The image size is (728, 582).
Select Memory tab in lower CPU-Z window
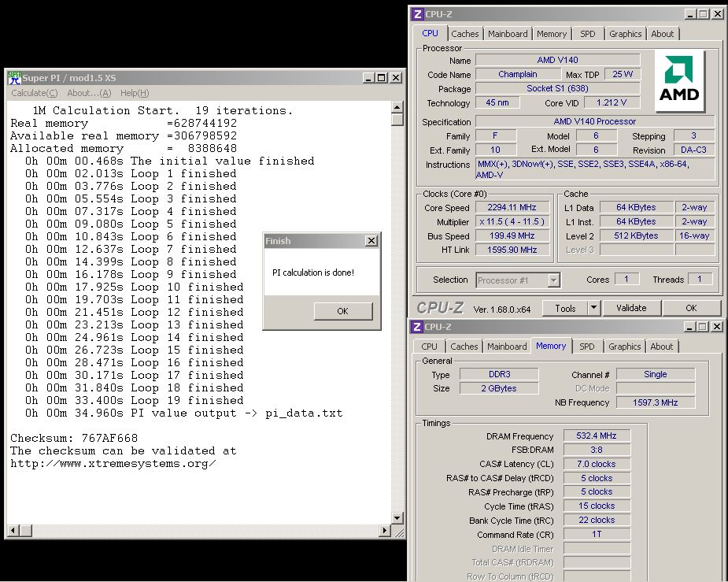pyautogui.click(x=551, y=346)
